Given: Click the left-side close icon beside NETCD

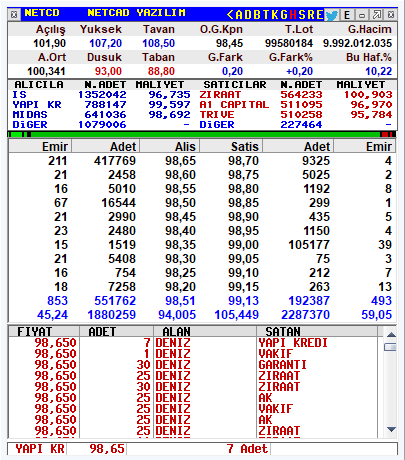Looking at the screenshot, I should click(14, 15).
